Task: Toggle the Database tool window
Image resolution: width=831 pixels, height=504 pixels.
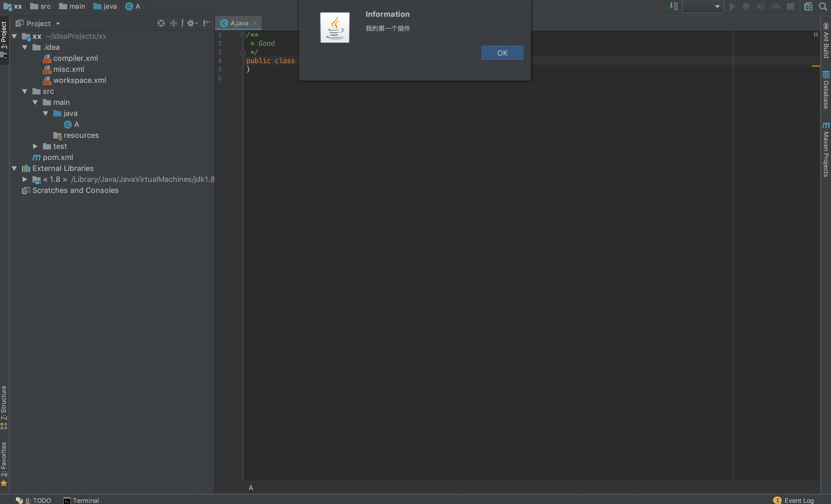Action: [x=826, y=90]
